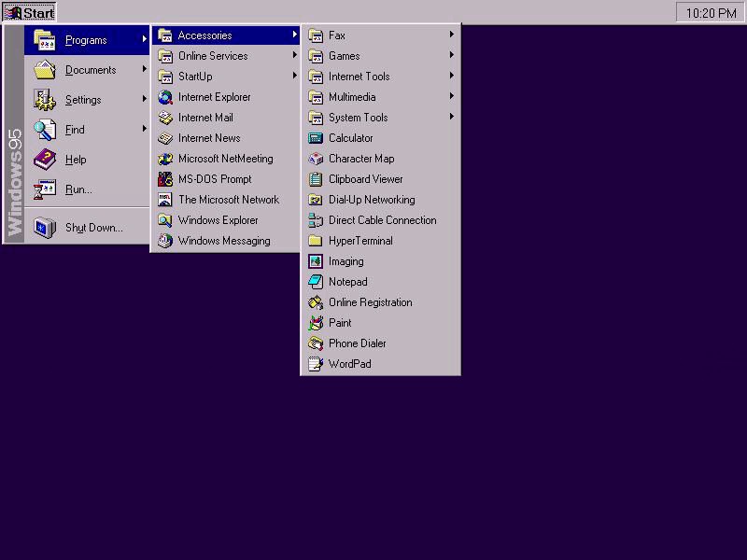The image size is (747, 560).
Task: Click the taskbar clock showing 10:20 PM
Action: click(x=711, y=13)
